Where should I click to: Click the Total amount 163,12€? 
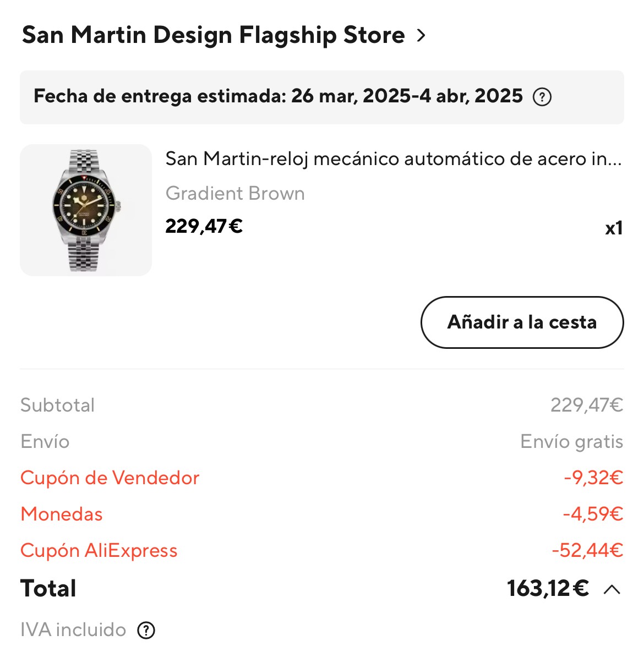tap(548, 589)
